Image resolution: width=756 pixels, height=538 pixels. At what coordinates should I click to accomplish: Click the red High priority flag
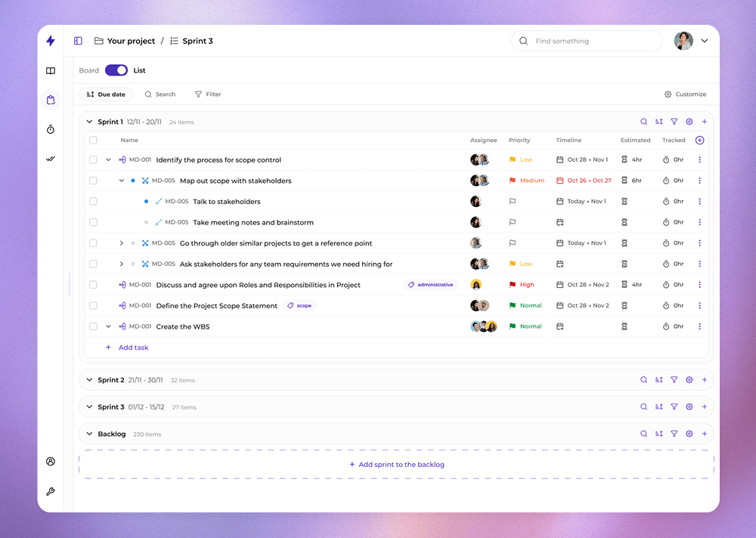(x=513, y=285)
